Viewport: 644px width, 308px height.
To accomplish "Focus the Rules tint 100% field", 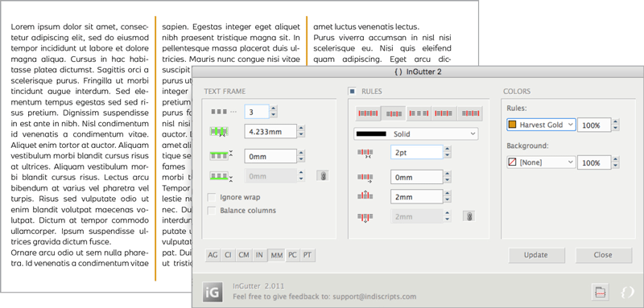I will (593, 125).
